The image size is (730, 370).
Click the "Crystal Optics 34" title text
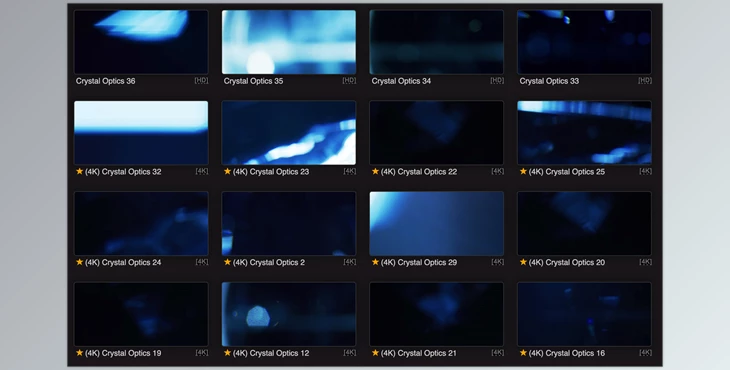(401, 81)
